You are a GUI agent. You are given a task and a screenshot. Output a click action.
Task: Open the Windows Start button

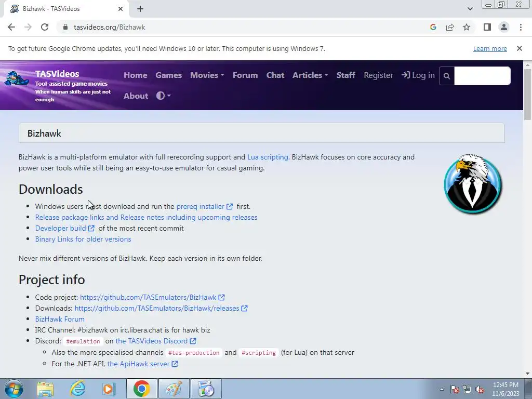(x=14, y=389)
